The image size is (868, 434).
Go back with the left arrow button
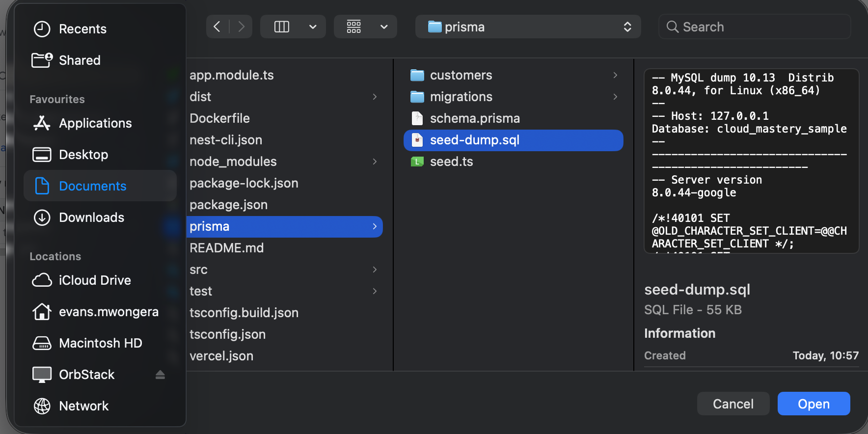click(217, 27)
